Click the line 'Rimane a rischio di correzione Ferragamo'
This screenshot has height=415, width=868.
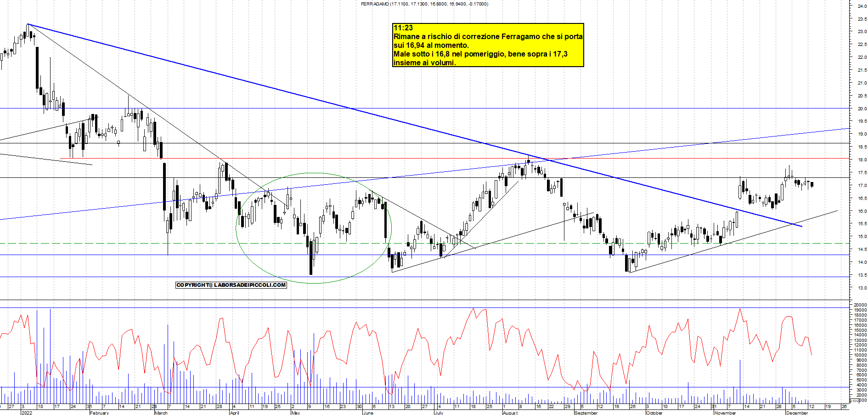point(488,36)
